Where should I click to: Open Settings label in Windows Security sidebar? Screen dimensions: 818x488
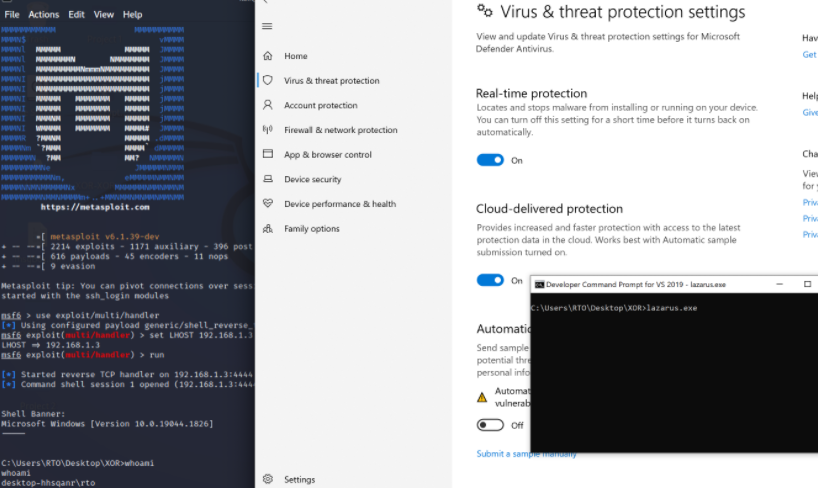point(299,479)
